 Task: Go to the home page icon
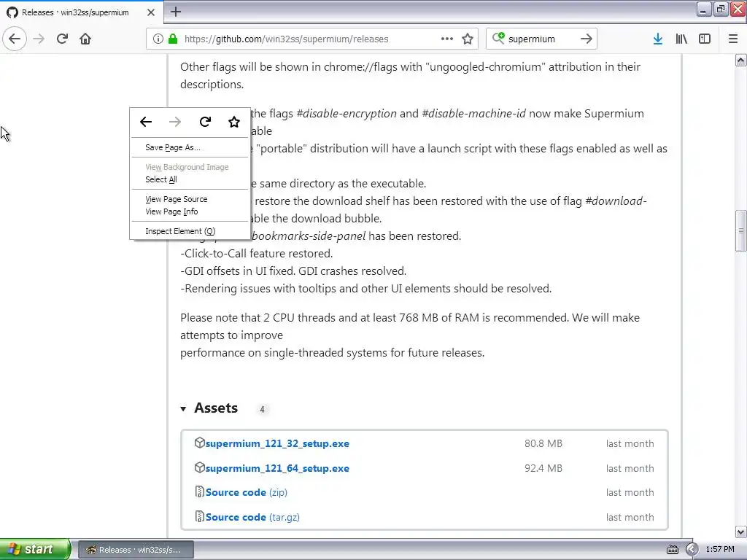coord(85,39)
